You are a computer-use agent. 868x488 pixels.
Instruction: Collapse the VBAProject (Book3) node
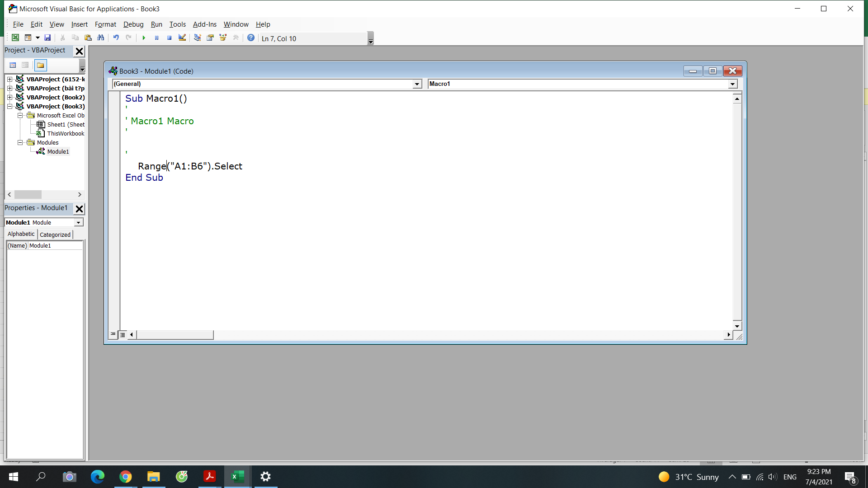click(x=9, y=106)
